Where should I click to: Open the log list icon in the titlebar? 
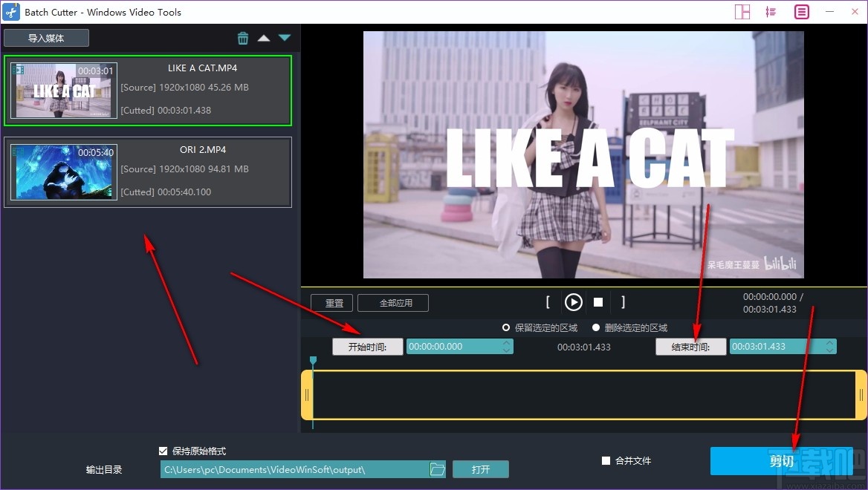(800, 11)
